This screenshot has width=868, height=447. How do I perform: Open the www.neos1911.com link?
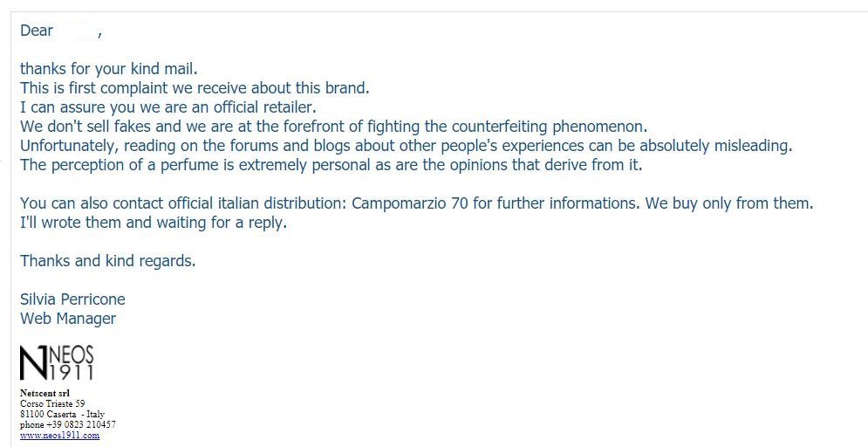pos(59,435)
